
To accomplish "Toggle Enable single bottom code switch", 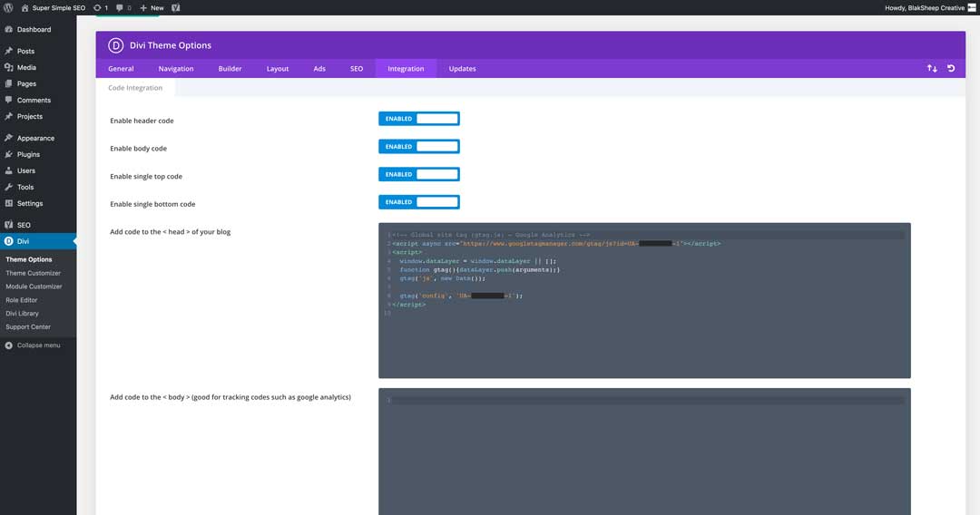I will pos(418,202).
